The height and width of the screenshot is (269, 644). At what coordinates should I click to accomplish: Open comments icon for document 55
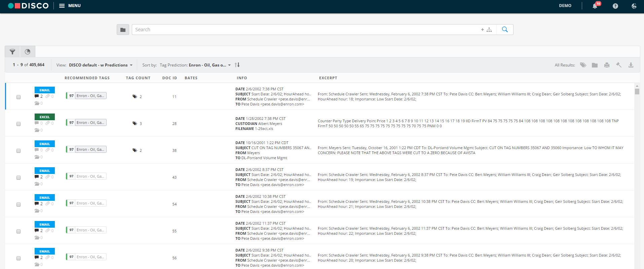click(x=37, y=231)
